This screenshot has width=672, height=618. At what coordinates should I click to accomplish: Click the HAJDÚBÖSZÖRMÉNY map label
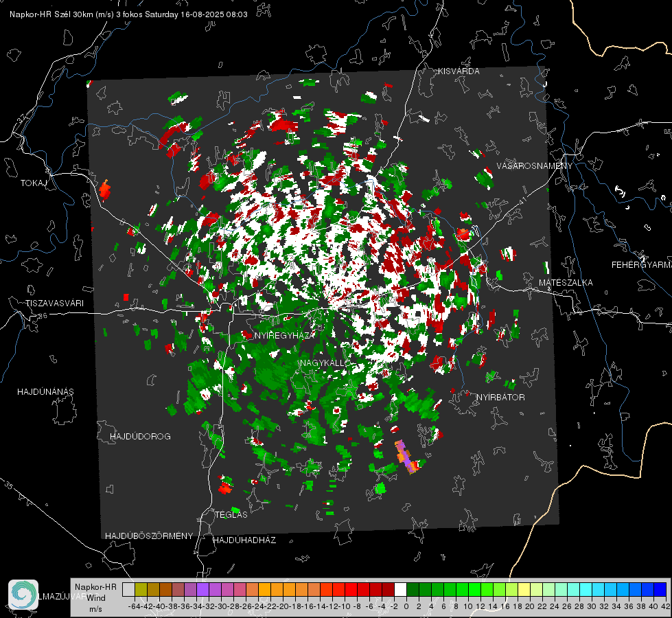pos(149,536)
